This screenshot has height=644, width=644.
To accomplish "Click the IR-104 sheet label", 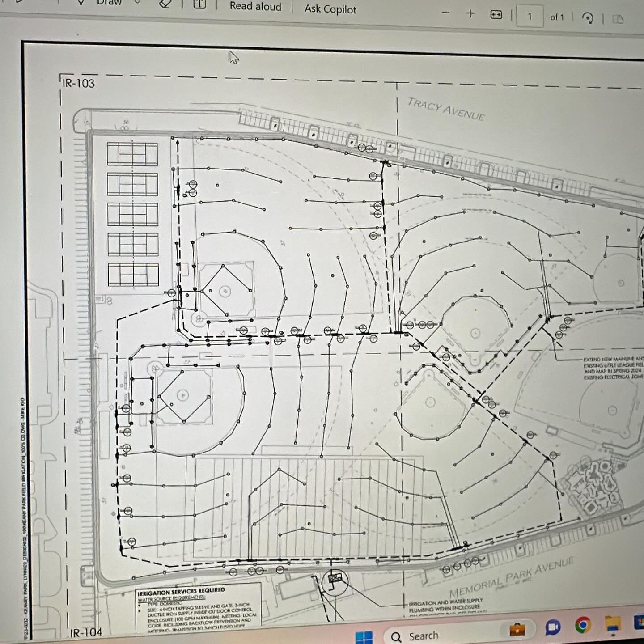I will 86,632.
